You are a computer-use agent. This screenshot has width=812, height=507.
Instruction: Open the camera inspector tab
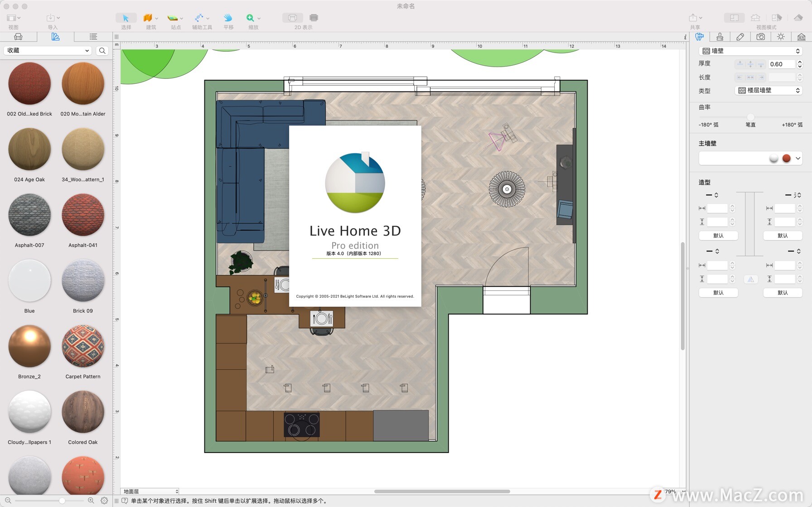760,37
